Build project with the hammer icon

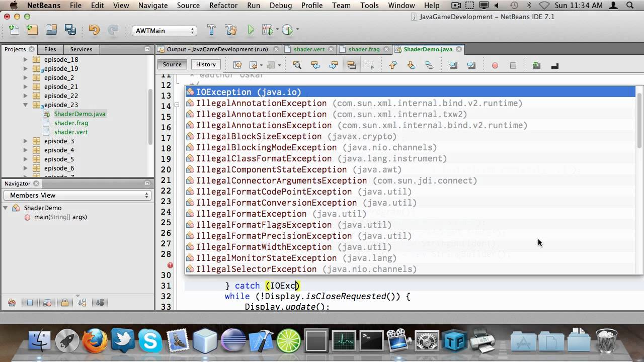(x=211, y=30)
